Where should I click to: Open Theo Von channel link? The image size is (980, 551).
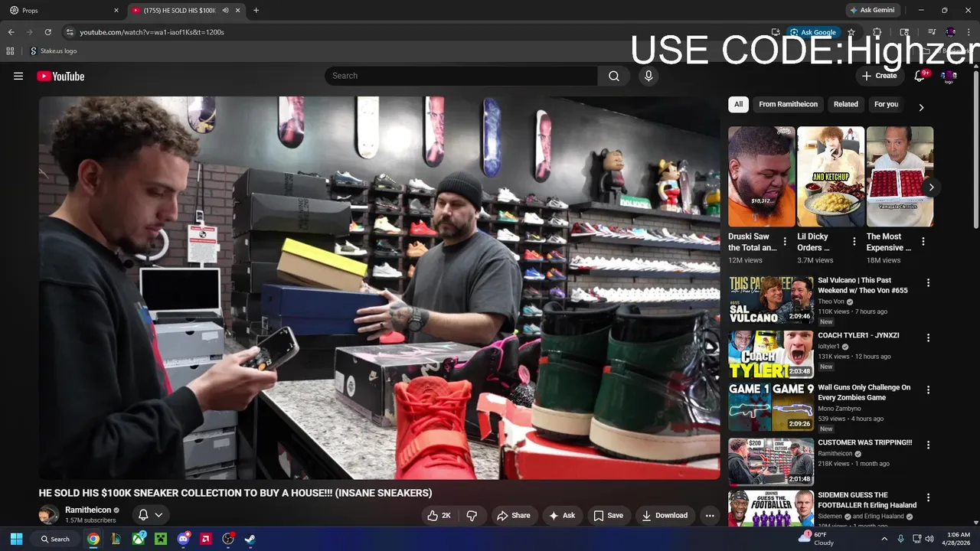coord(831,302)
